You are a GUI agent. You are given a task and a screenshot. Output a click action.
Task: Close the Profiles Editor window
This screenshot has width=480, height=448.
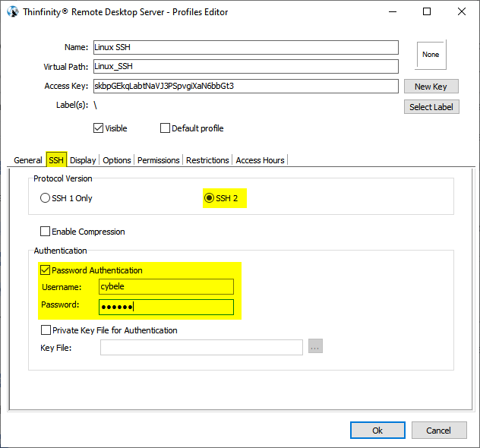point(461,11)
